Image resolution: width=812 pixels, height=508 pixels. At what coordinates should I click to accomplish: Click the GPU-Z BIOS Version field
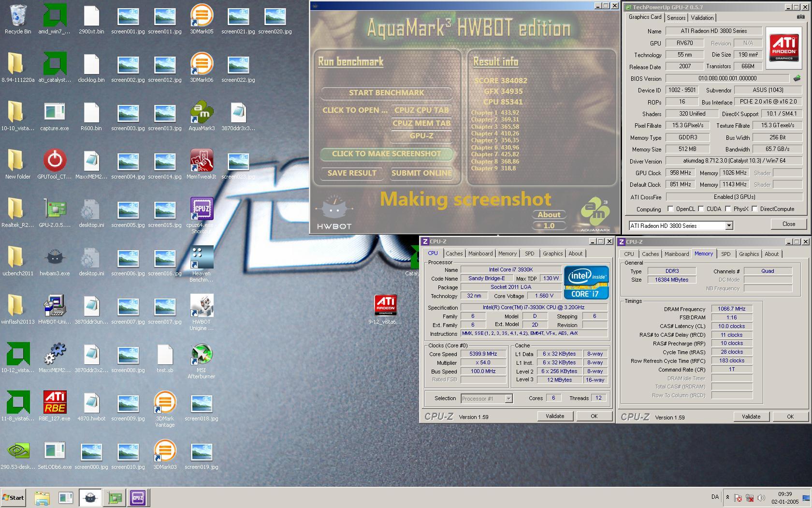[x=727, y=78]
